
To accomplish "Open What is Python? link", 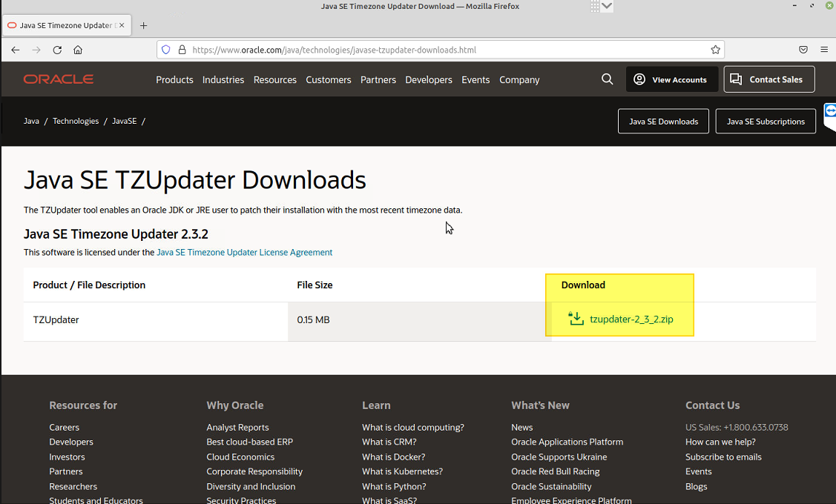I will (394, 486).
